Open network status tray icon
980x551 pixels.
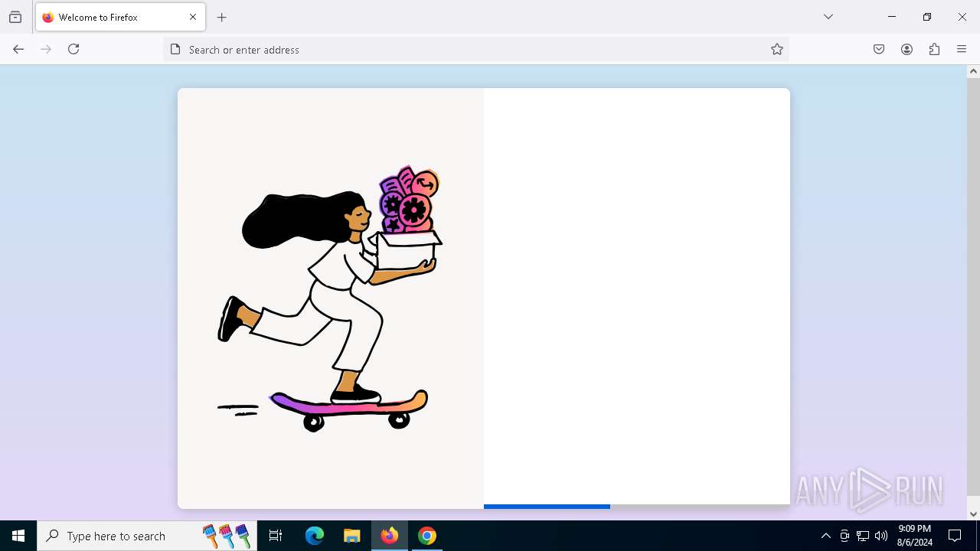863,536
